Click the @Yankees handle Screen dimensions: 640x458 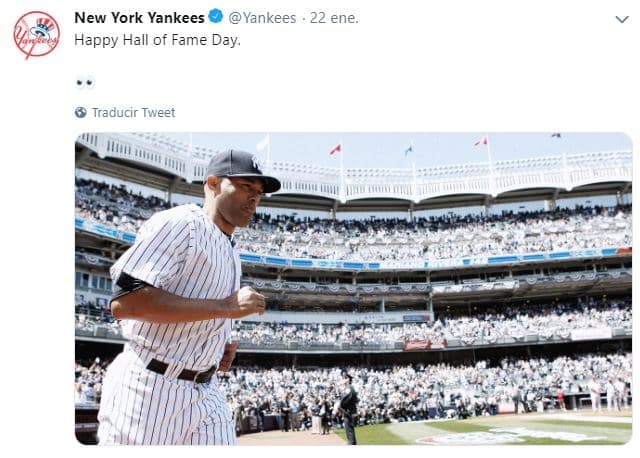pyautogui.click(x=262, y=18)
